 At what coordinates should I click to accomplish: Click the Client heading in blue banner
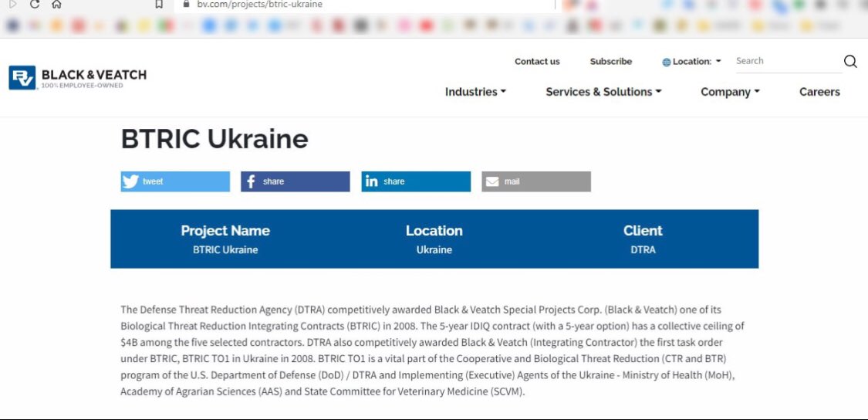point(643,231)
